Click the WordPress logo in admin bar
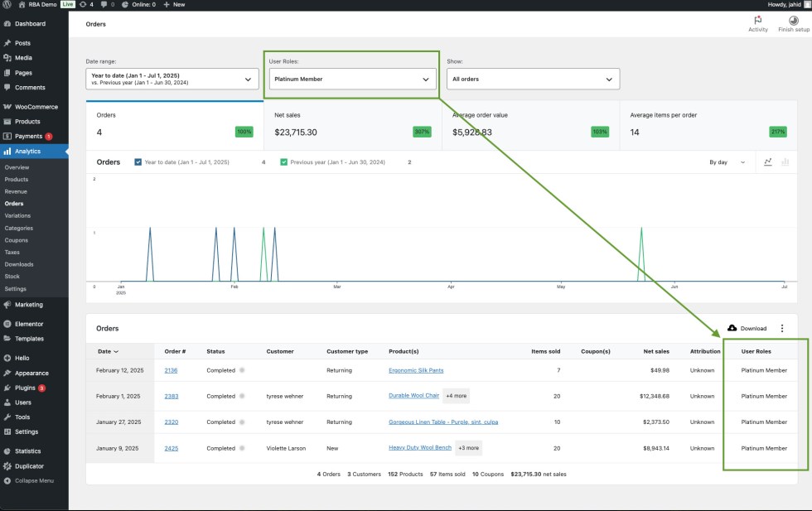The height and width of the screenshot is (511, 812). (7, 4)
